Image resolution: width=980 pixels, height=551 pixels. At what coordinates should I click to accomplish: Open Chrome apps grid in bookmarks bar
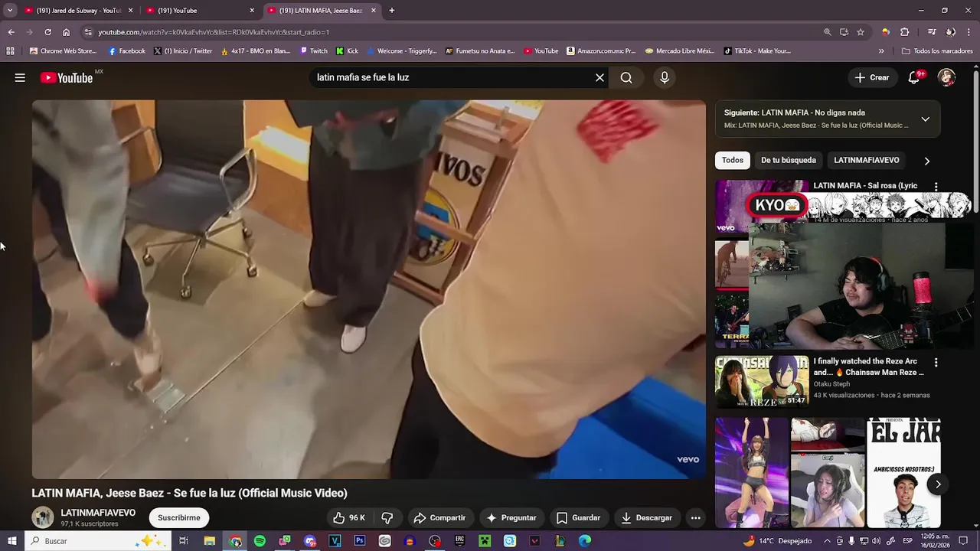pyautogui.click(x=10, y=51)
